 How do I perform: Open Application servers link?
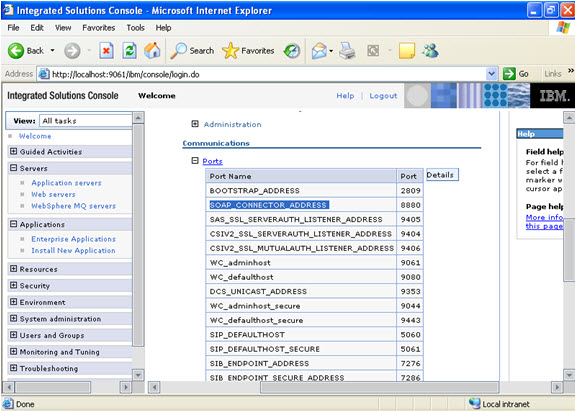[66, 183]
